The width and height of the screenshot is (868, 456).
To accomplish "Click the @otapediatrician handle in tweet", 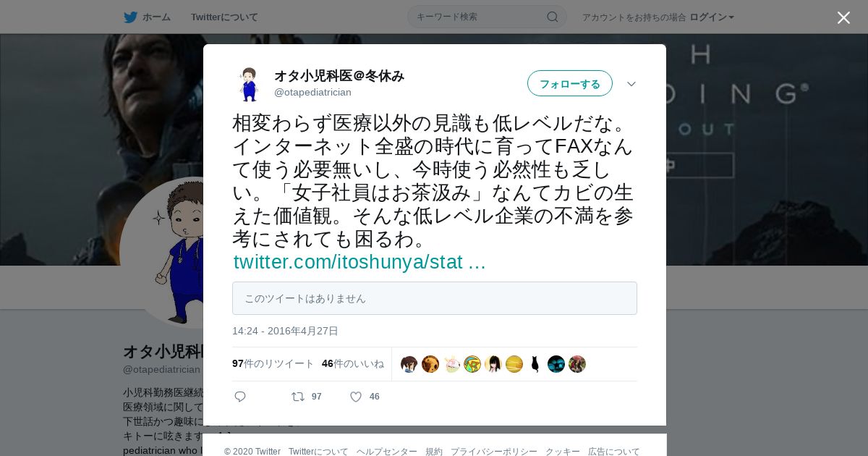I will click(312, 92).
